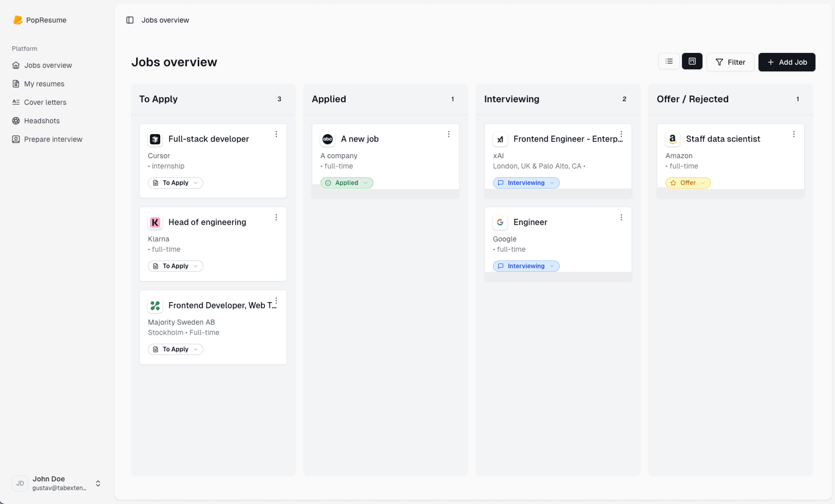This screenshot has height=504, width=835.
Task: Expand the Offer status dropdown
Action: tap(688, 183)
